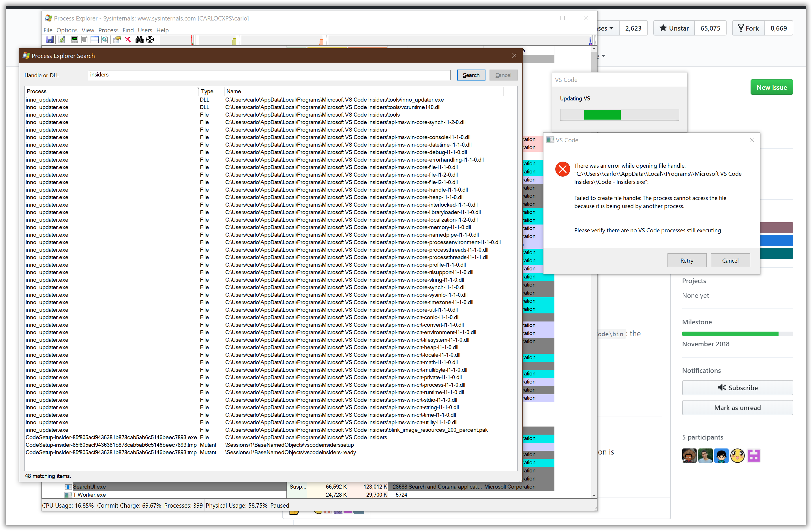The height and width of the screenshot is (531, 812).
Task: Click Cancel in the VS Code error dialog
Action: click(x=730, y=260)
